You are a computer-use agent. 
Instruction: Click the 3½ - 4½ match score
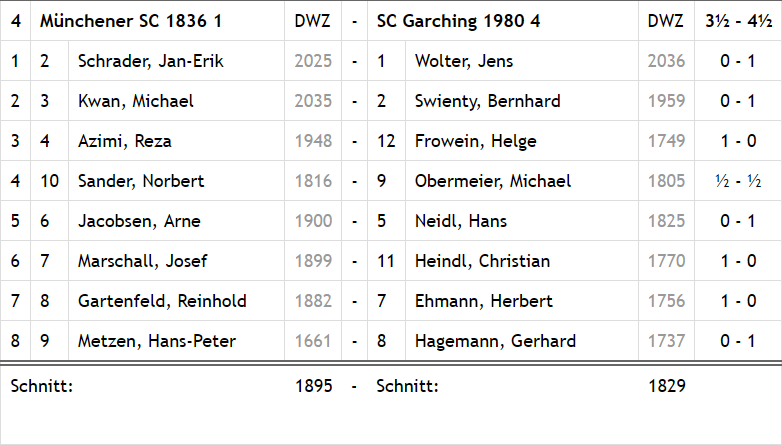click(738, 21)
